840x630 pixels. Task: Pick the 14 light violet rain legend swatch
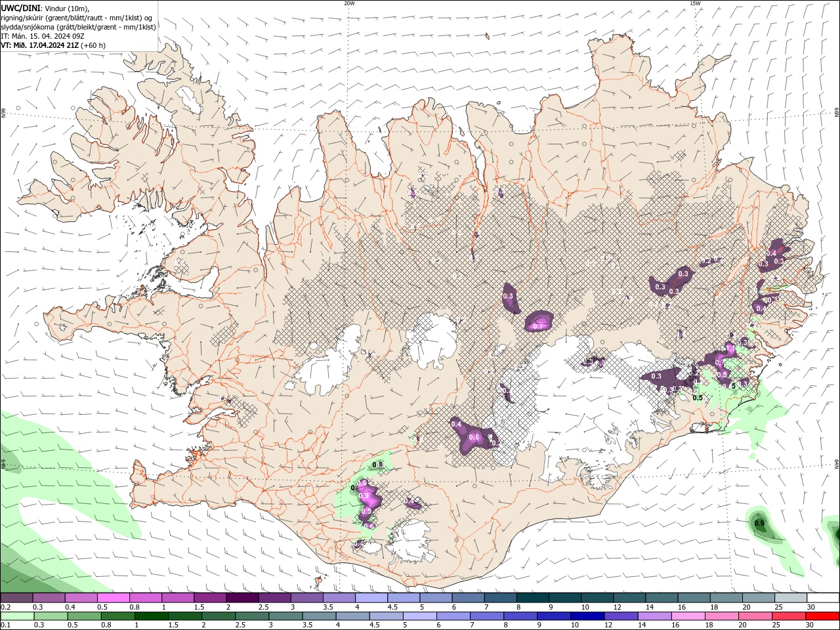click(654, 616)
